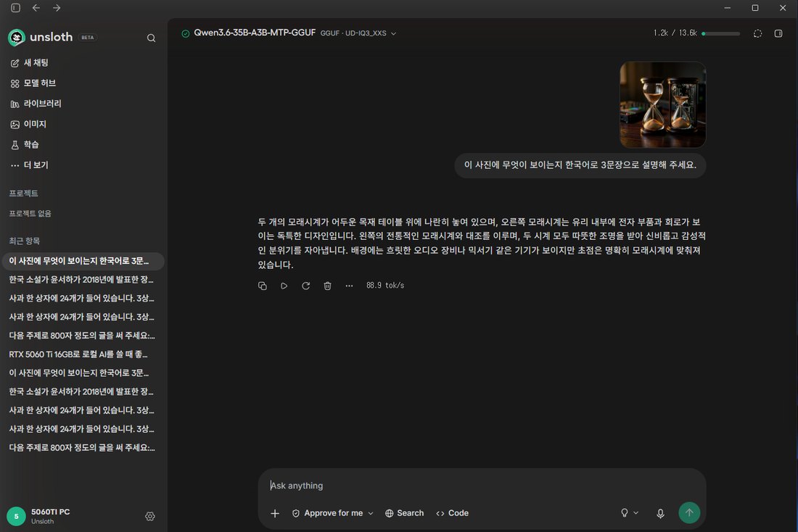The height and width of the screenshot is (532, 798).
Task: Open more response options ellipsis
Action: point(349,286)
